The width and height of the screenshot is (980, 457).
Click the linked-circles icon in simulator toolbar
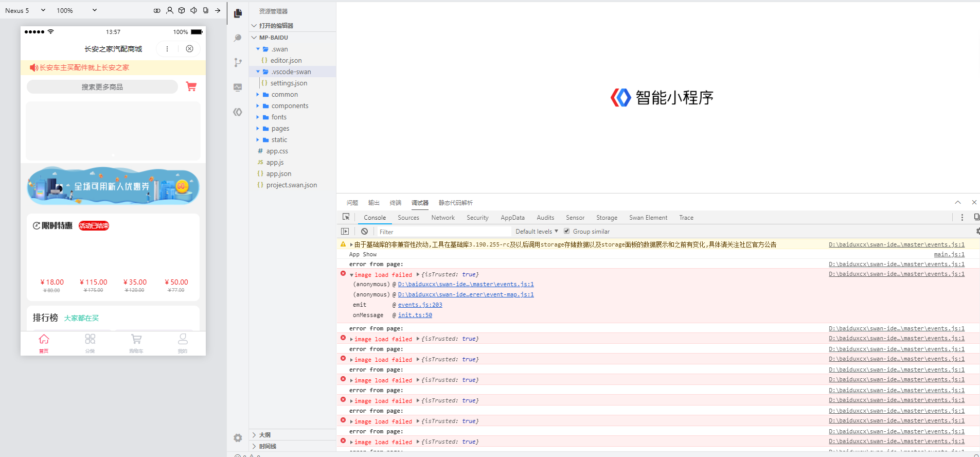click(157, 10)
